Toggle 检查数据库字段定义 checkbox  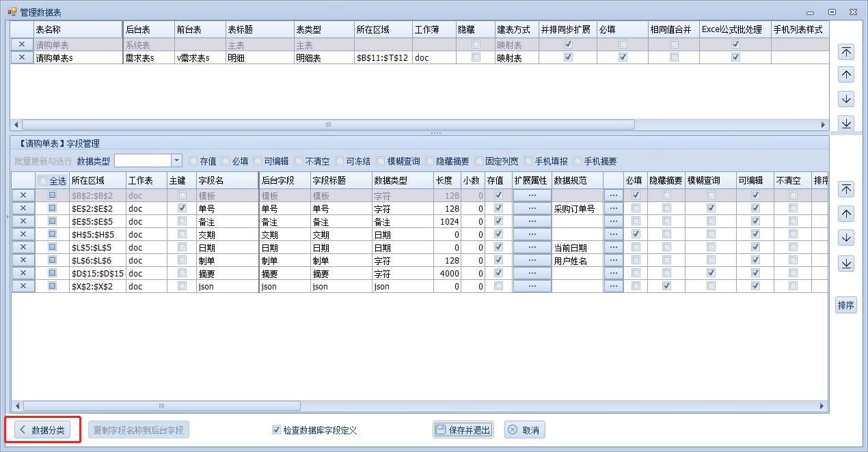(x=277, y=430)
